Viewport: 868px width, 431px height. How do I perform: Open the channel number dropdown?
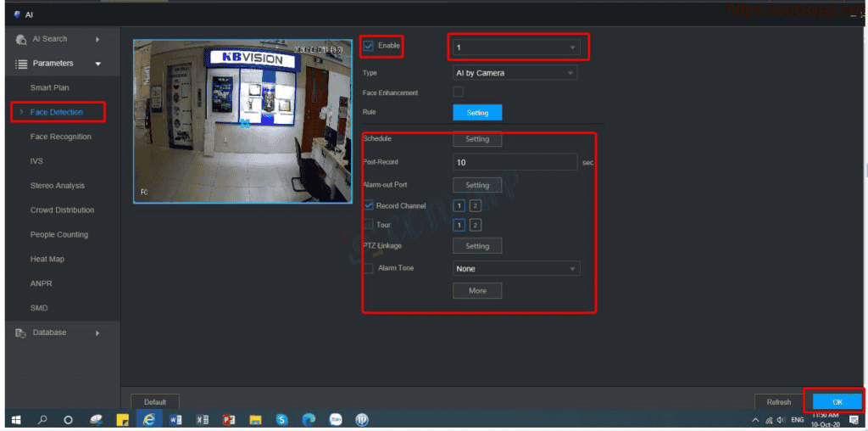515,48
